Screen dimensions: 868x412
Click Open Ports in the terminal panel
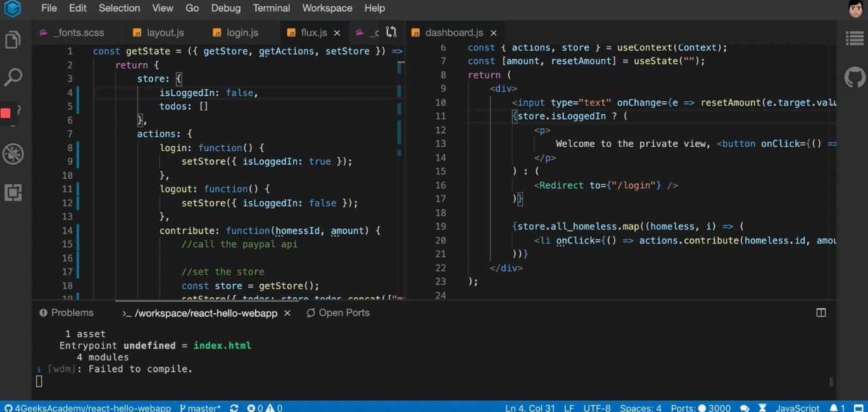pos(338,313)
